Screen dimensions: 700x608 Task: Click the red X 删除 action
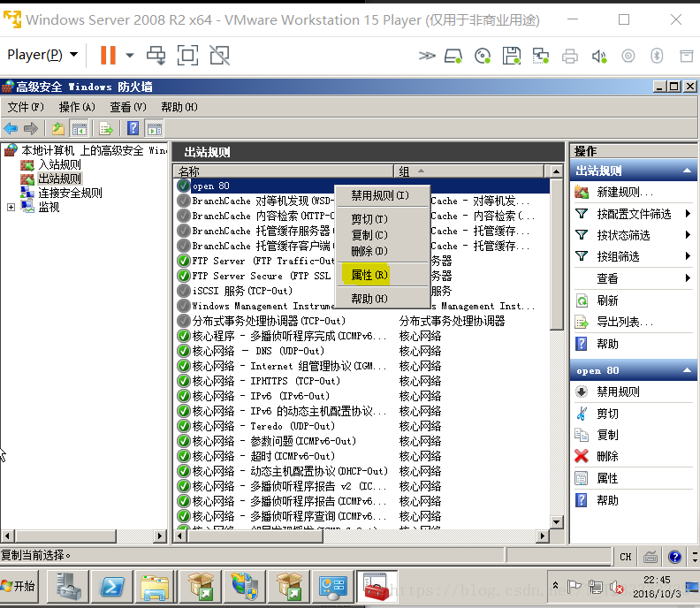(582, 456)
